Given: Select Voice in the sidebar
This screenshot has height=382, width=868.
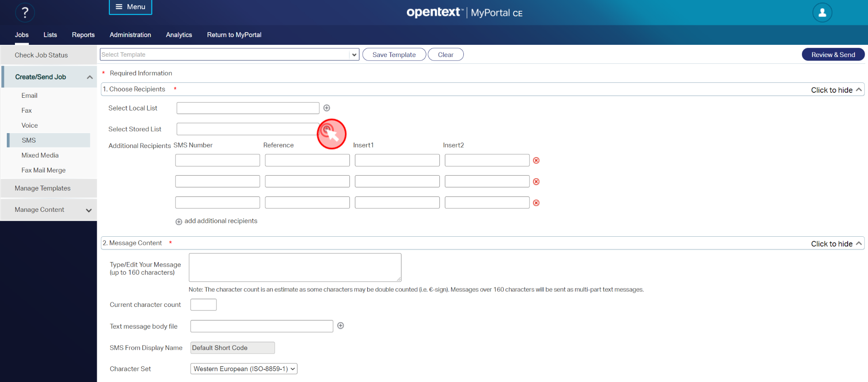Looking at the screenshot, I should [x=30, y=125].
